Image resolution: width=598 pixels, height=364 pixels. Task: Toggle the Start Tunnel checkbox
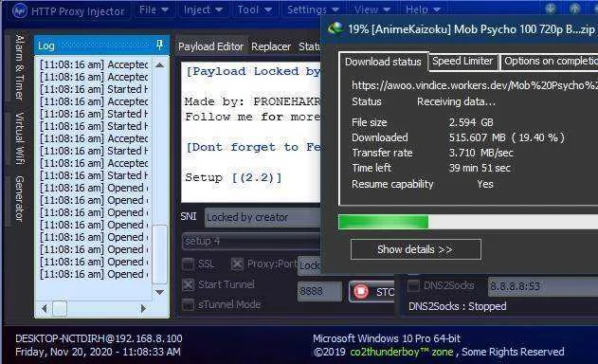click(x=188, y=284)
